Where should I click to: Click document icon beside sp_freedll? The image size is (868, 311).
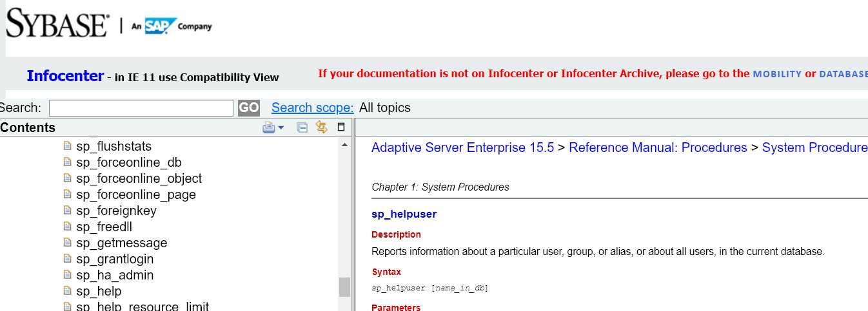(x=68, y=227)
